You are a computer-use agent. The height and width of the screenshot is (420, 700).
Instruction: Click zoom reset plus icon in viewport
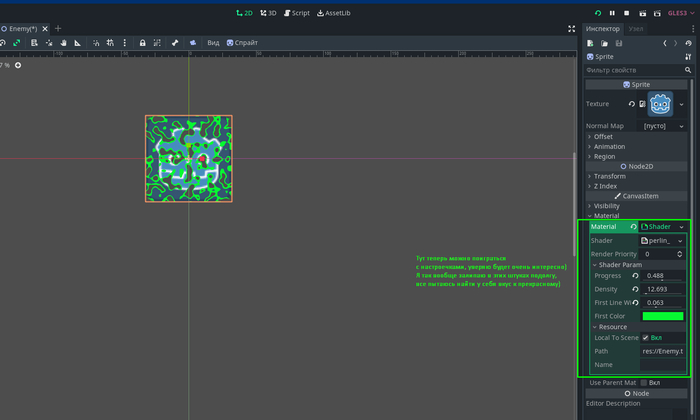pyautogui.click(x=17, y=65)
